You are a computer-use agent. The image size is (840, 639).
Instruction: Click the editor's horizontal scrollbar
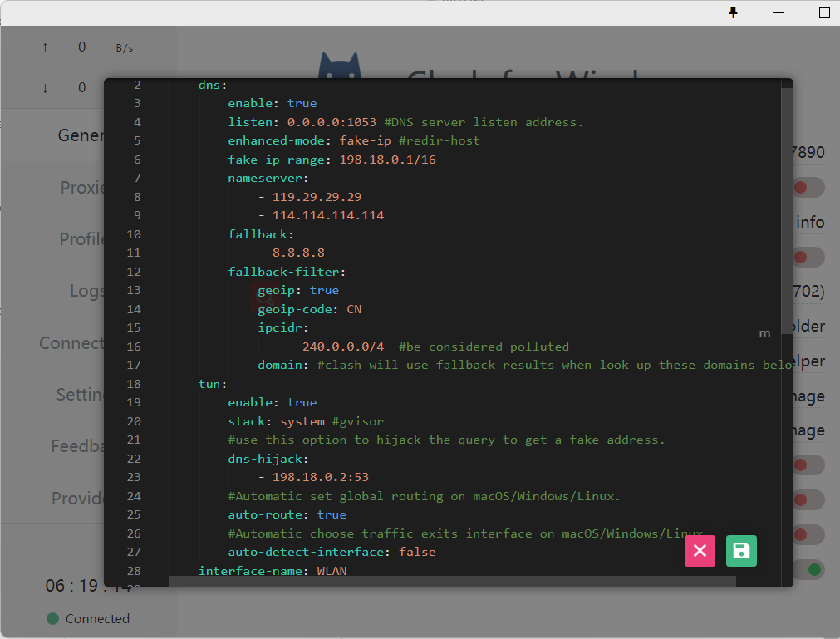coord(452,582)
